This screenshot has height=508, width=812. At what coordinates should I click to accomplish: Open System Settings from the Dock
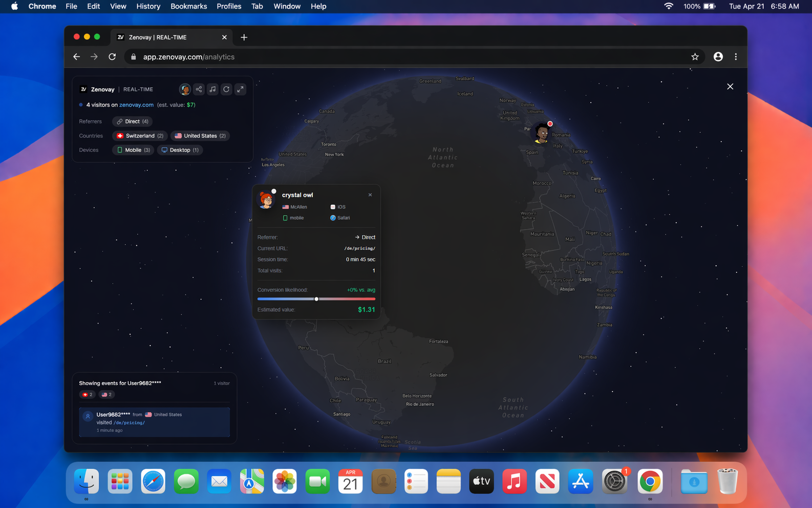tap(614, 481)
